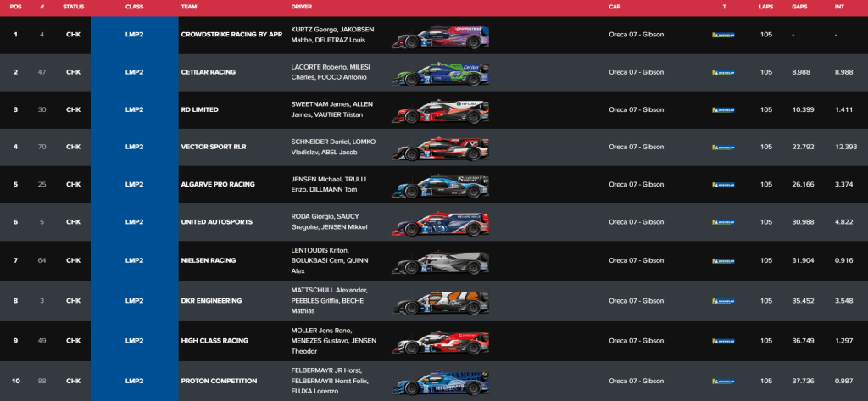The height and width of the screenshot is (401, 868).
Task: Click Michelin tyre logo in United Autosports row
Action: [723, 222]
